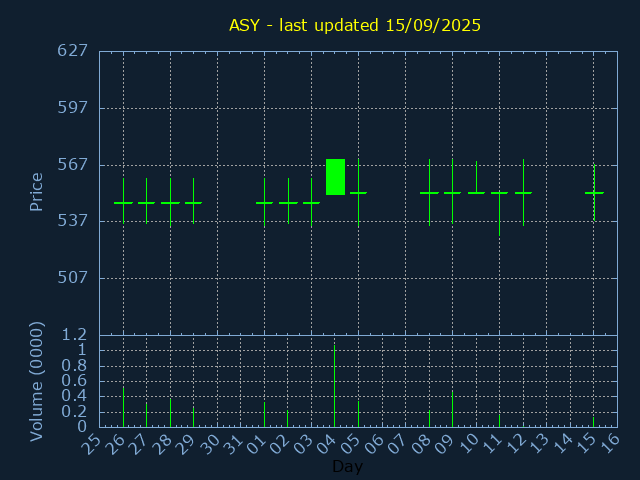The image size is (640, 480).
Task: Click the 507 price axis value
Action: click(x=72, y=278)
